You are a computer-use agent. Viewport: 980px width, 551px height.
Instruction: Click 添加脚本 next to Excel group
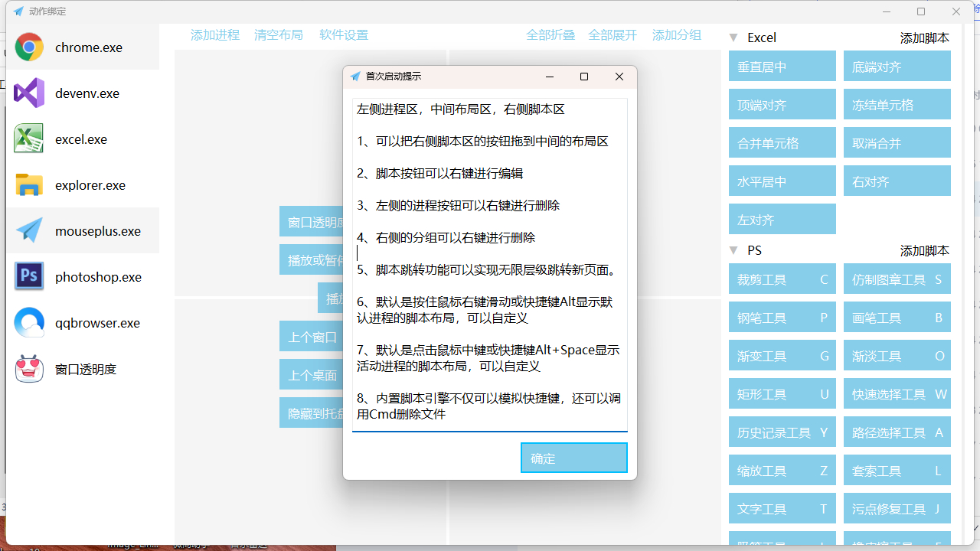925,37
